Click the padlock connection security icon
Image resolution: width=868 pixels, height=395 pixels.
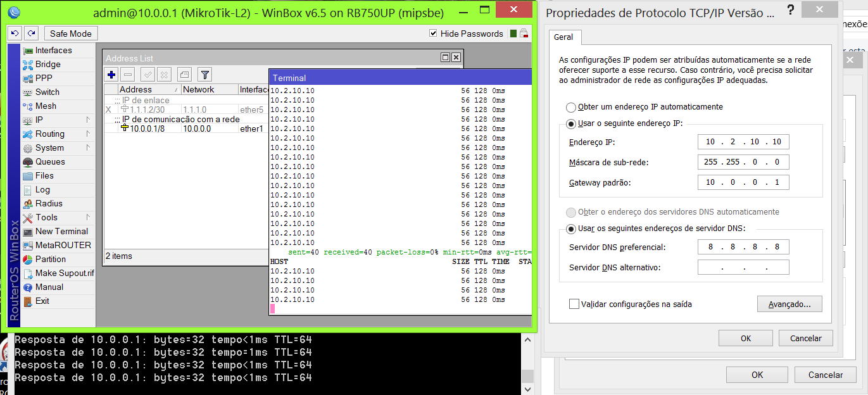(524, 34)
